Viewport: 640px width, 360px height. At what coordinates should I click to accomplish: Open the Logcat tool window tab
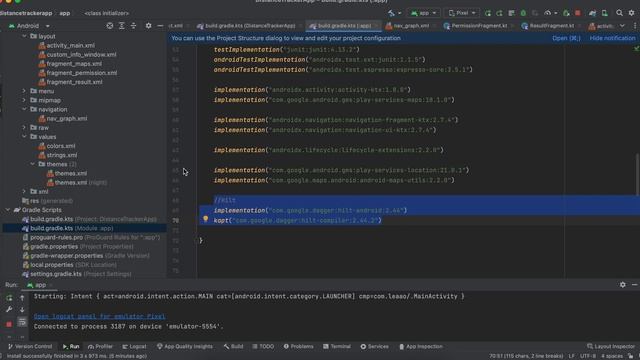(x=134, y=347)
